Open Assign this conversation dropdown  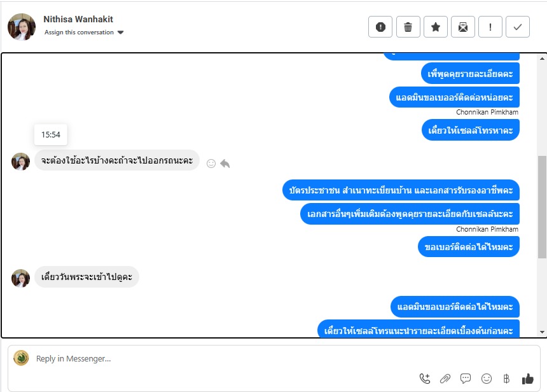pos(84,32)
